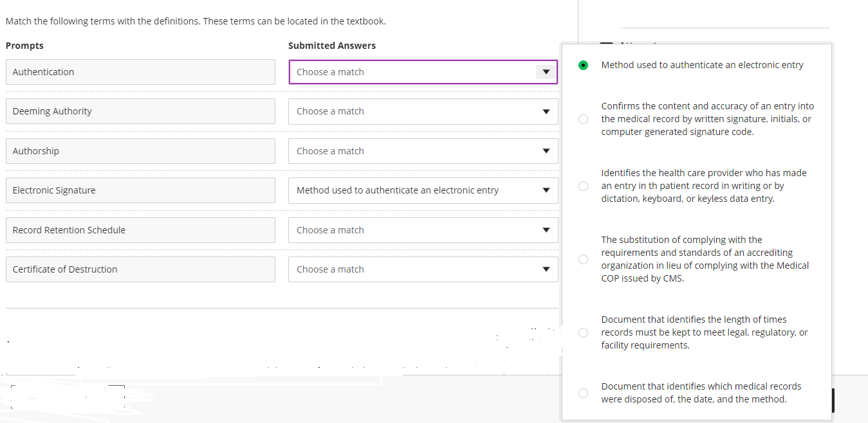Image resolution: width=868 pixels, height=423 pixels.
Task: Click the Authentication dropdown arrow icon
Action: (x=546, y=72)
